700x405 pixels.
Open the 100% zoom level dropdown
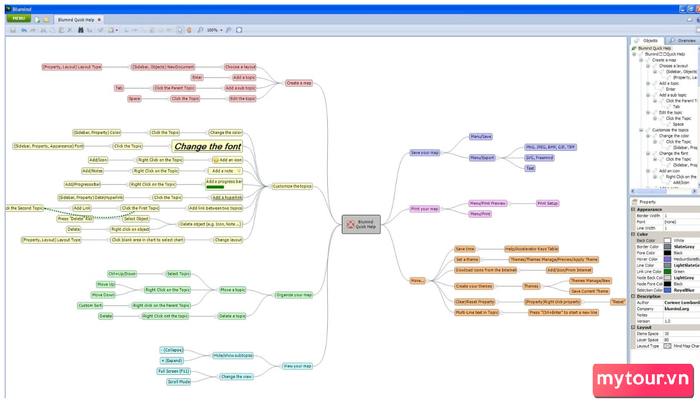click(221, 30)
